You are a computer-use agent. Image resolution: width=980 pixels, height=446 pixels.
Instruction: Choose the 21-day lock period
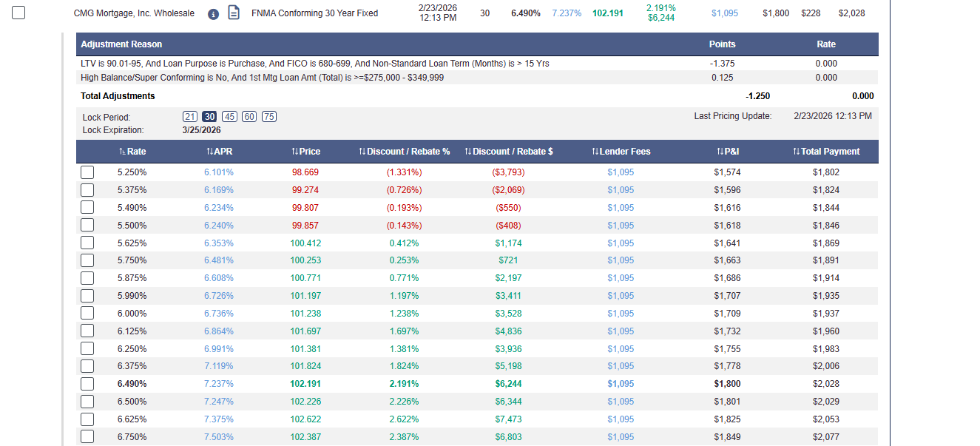(x=190, y=117)
